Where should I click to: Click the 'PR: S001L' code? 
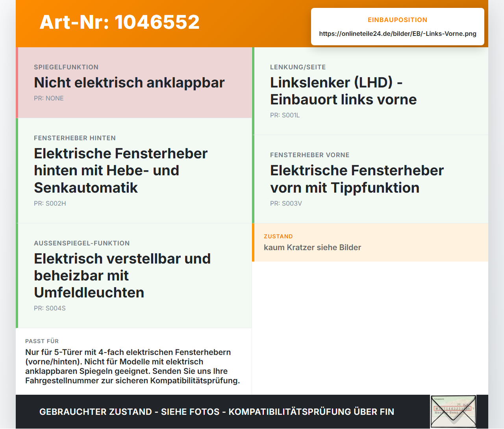(285, 115)
